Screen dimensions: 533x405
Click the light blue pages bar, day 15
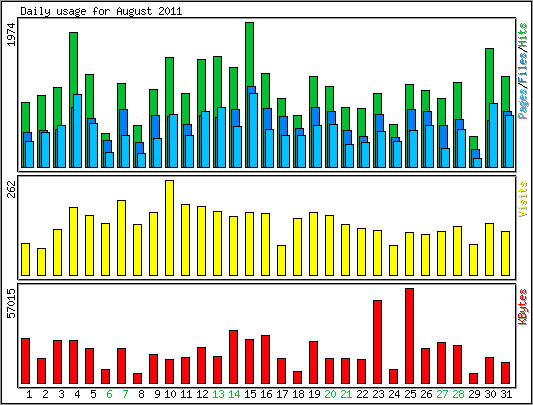point(254,130)
